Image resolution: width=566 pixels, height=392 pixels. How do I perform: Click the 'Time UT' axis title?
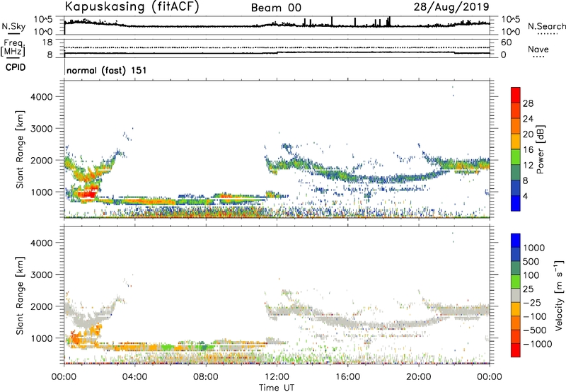277,388
